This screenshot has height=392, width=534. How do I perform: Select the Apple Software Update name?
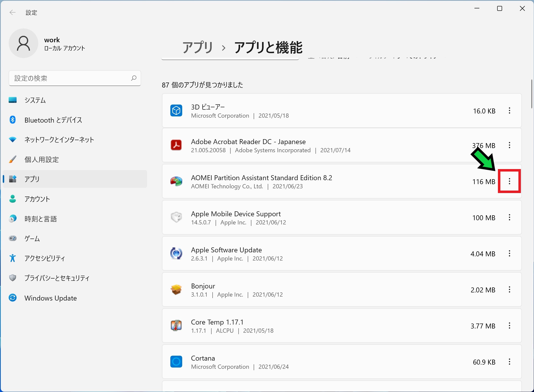(x=226, y=250)
